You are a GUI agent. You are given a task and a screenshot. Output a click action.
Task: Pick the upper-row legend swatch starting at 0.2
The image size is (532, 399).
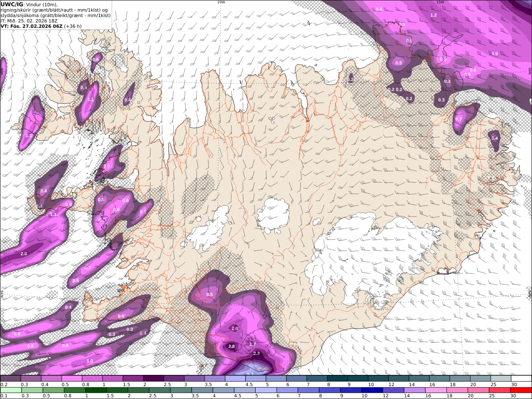(10, 379)
